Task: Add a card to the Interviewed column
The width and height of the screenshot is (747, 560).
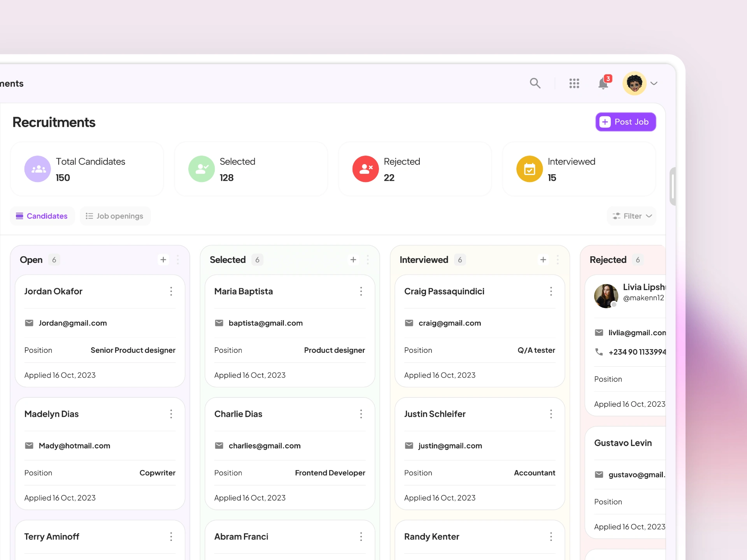Action: tap(543, 260)
